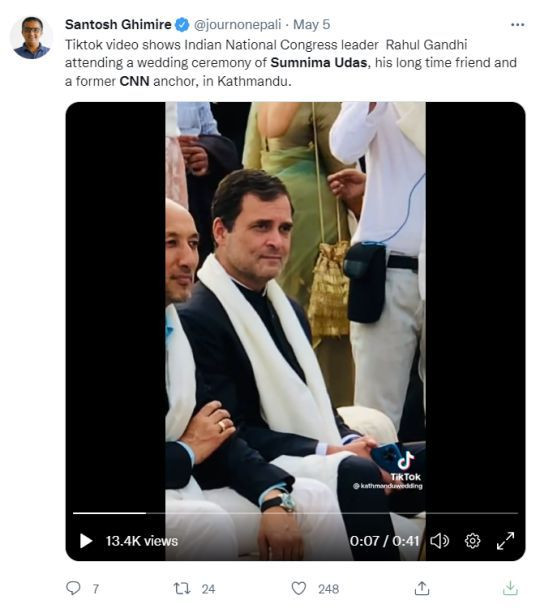Reply to the tweet via comment icon

tap(73, 588)
